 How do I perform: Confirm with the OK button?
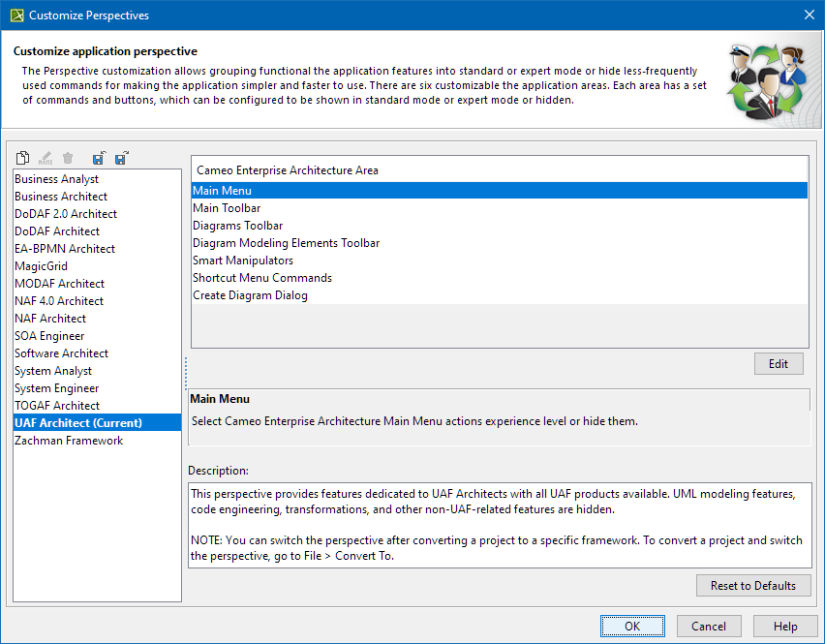(x=631, y=627)
